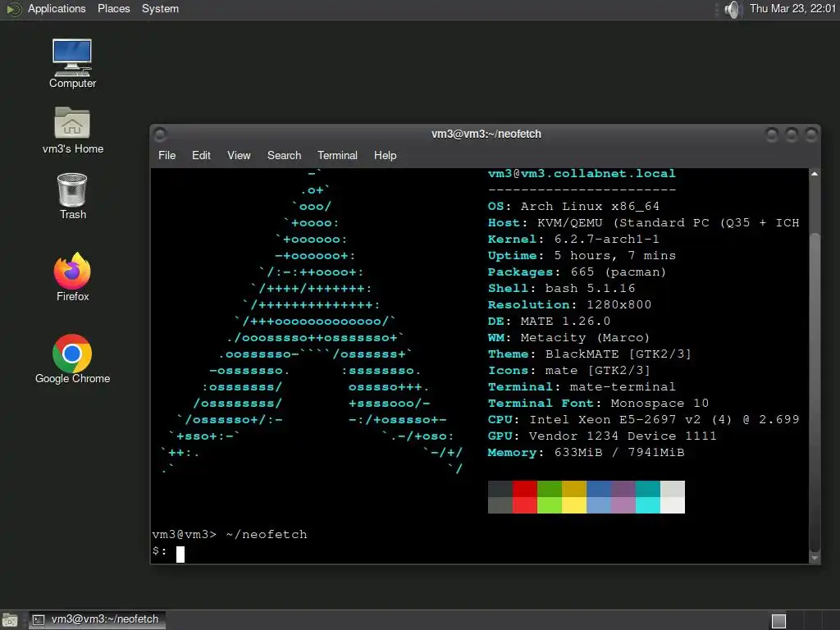840x630 pixels.
Task: Click the yellow color block in neofetch palette
Action: click(574, 505)
